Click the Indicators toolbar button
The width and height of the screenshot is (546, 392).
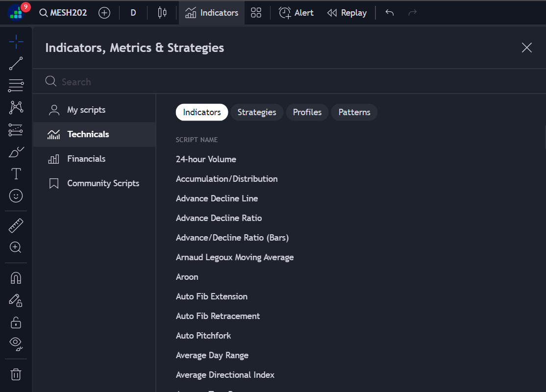tap(212, 13)
